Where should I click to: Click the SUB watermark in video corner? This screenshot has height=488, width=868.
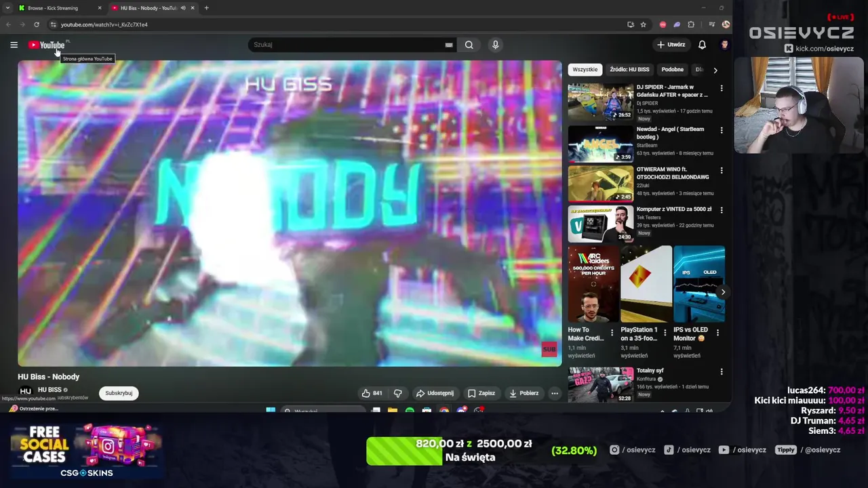549,349
